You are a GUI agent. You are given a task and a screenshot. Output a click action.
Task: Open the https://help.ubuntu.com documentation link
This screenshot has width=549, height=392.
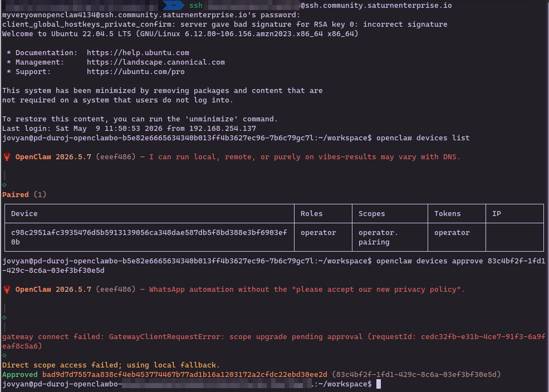tap(138, 53)
